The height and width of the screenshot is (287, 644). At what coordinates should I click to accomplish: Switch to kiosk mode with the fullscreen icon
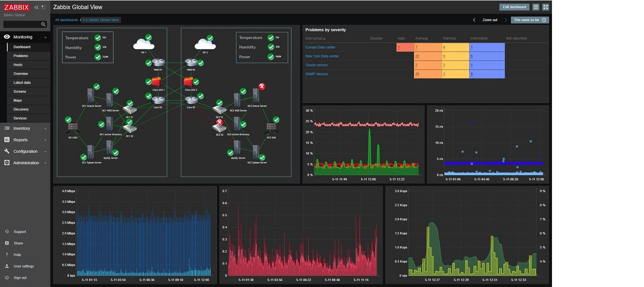(546, 7)
